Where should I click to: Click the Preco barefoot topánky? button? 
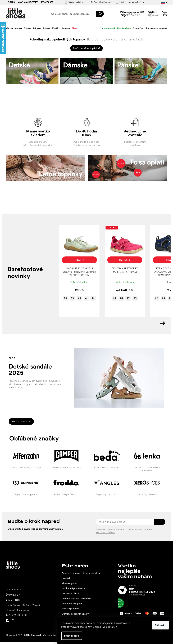point(86,48)
